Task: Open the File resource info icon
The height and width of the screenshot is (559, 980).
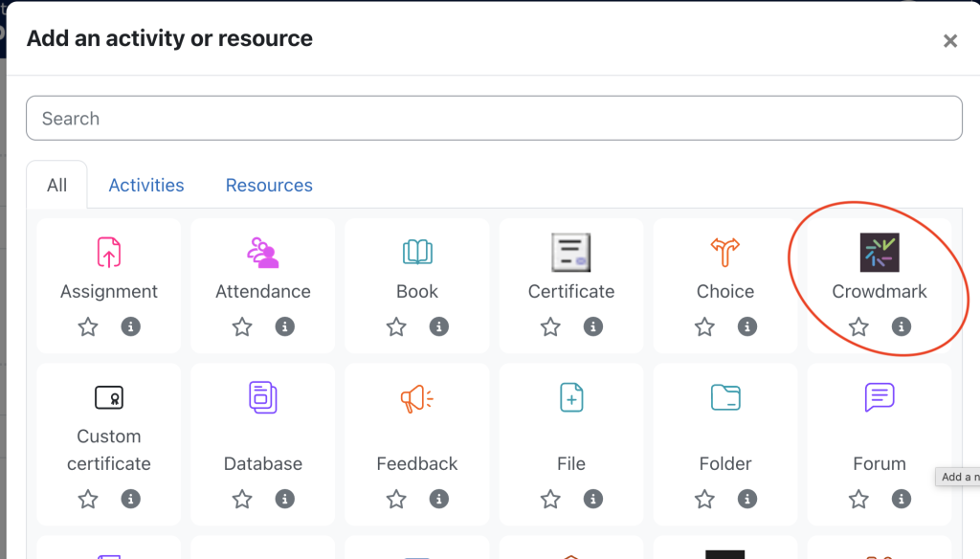Action: [x=593, y=499]
